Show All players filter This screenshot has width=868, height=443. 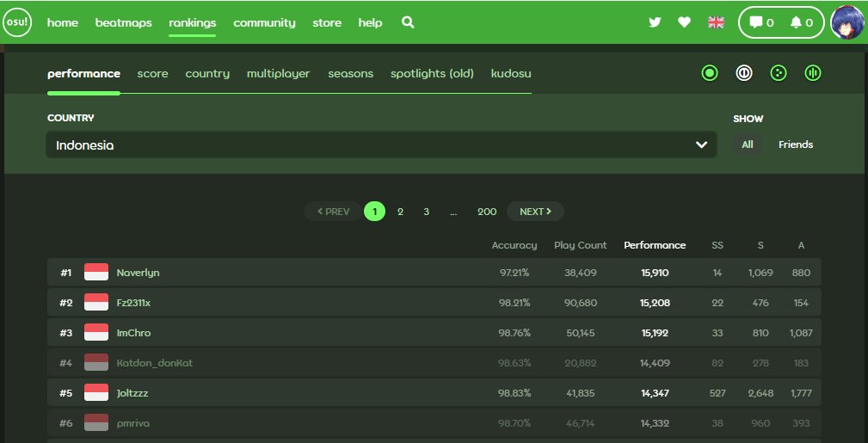pyautogui.click(x=748, y=145)
